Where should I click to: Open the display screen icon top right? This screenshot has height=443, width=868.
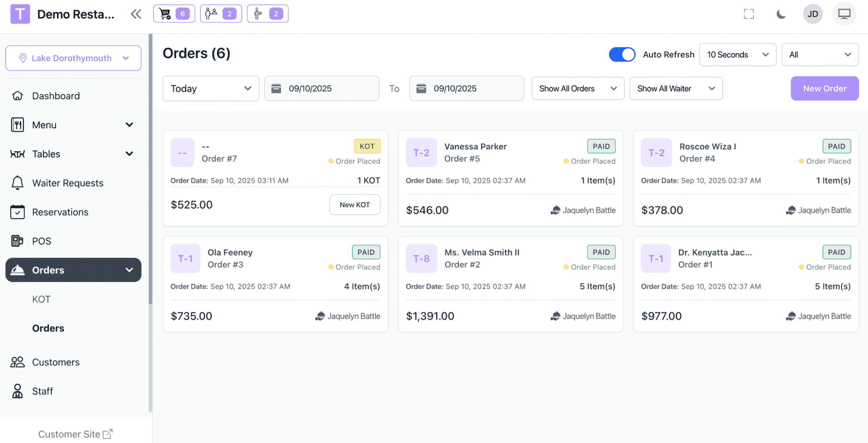[x=844, y=14]
